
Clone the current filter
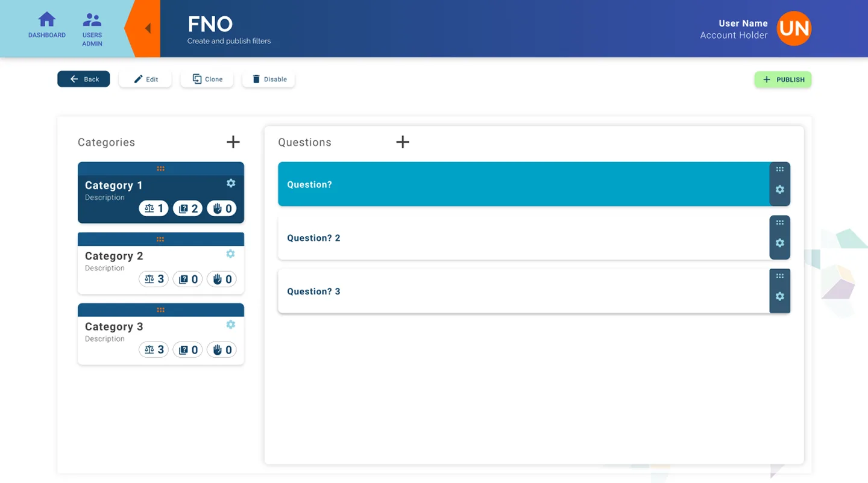tap(207, 79)
